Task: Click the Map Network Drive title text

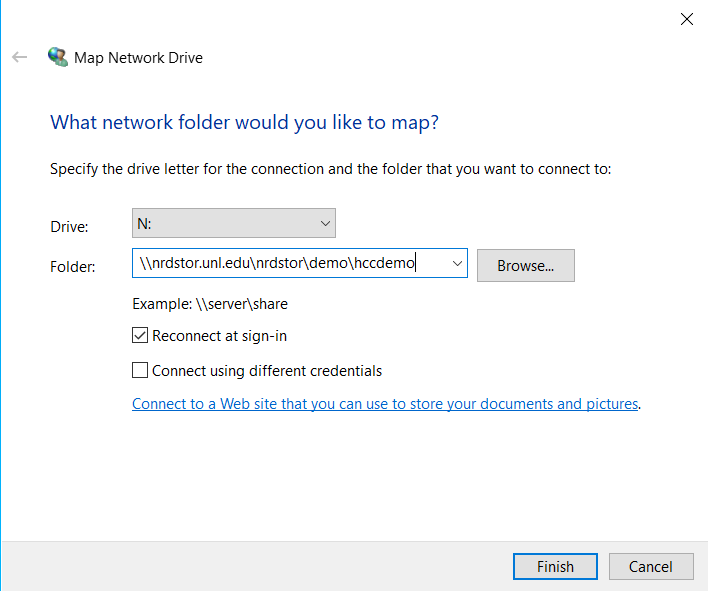Action: (138, 58)
